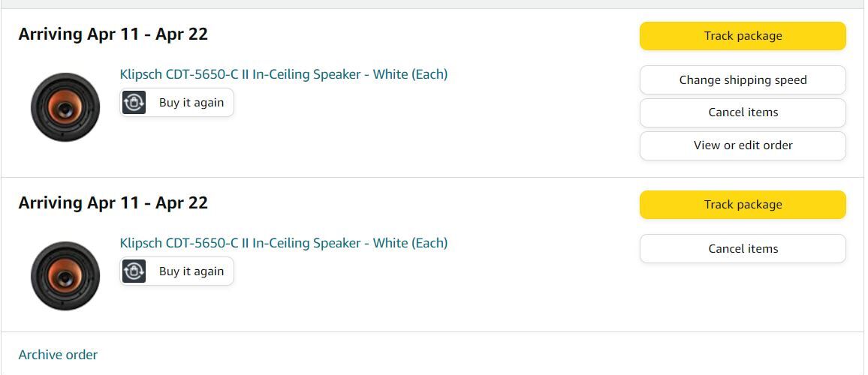The width and height of the screenshot is (868, 375).
Task: Click the second Buy it again cycle icon
Action: pos(134,271)
